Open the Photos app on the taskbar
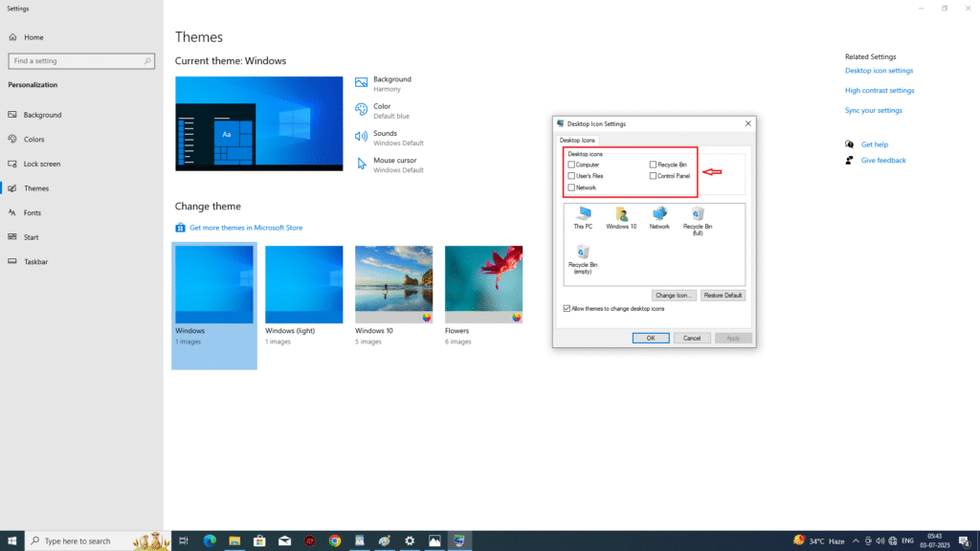The width and height of the screenshot is (980, 551). tap(434, 541)
